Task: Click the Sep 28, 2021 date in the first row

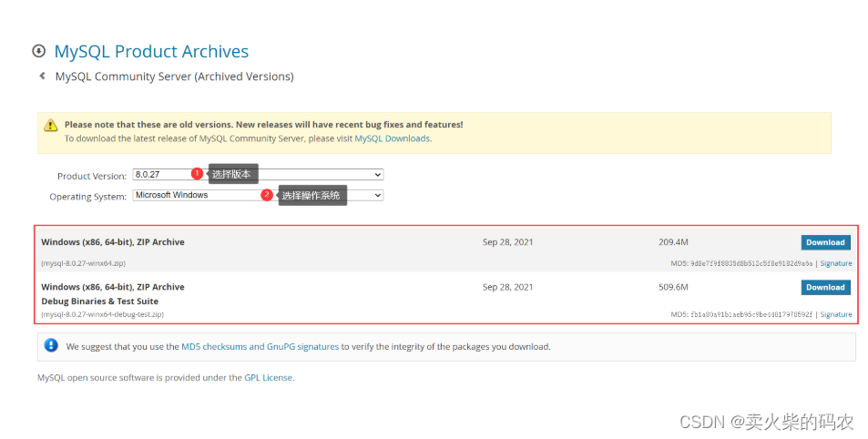Action: tap(507, 242)
